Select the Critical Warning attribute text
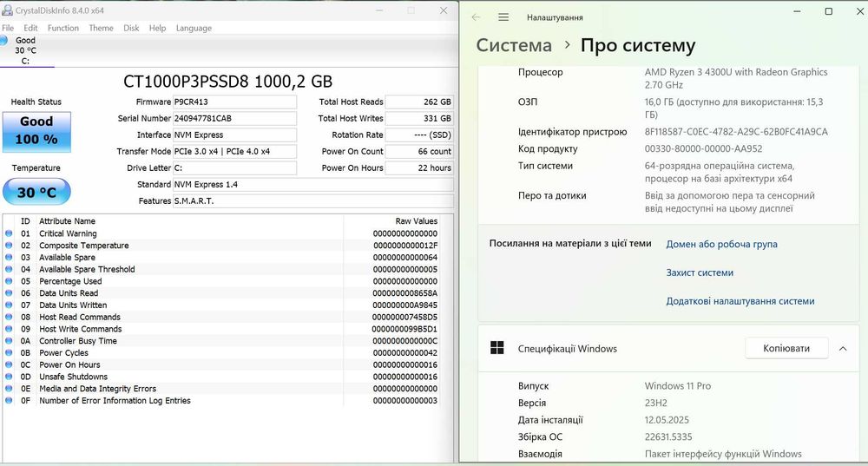Image resolution: width=868 pixels, height=466 pixels. (x=68, y=233)
